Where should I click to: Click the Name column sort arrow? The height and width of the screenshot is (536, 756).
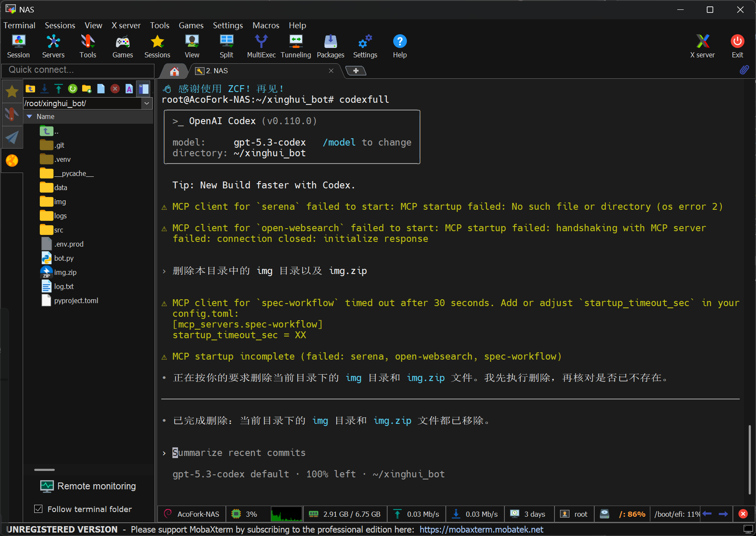point(30,116)
